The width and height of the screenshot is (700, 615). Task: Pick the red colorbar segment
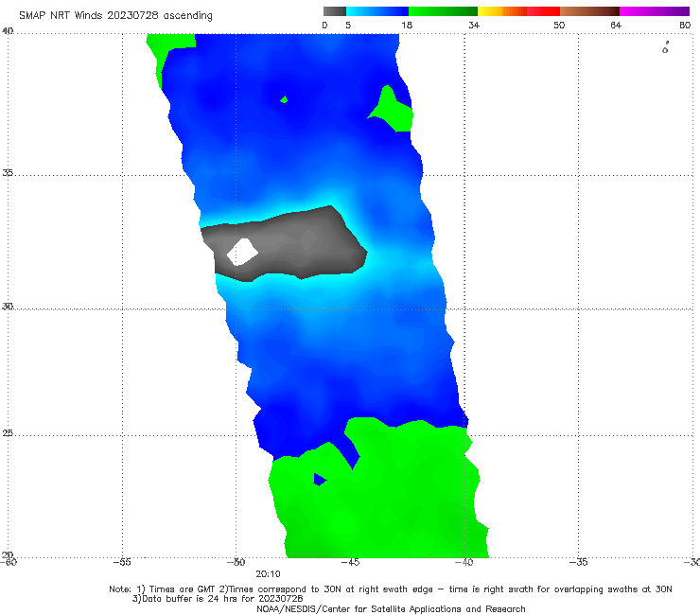(x=543, y=11)
